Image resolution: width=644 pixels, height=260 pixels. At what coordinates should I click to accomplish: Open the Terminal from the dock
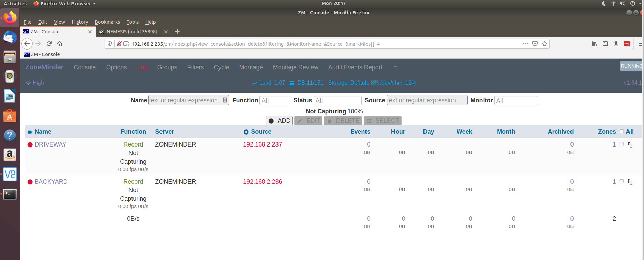tap(10, 194)
